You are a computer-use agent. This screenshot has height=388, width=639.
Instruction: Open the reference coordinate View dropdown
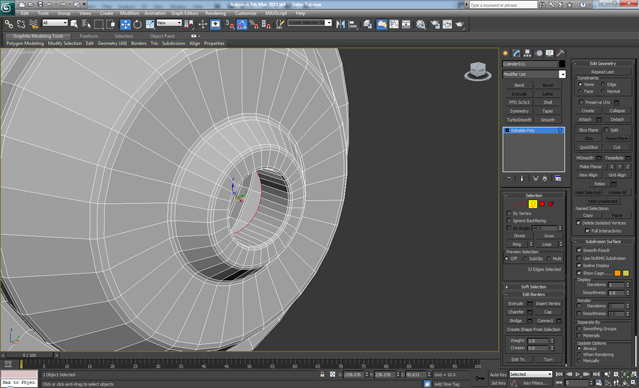click(x=169, y=23)
